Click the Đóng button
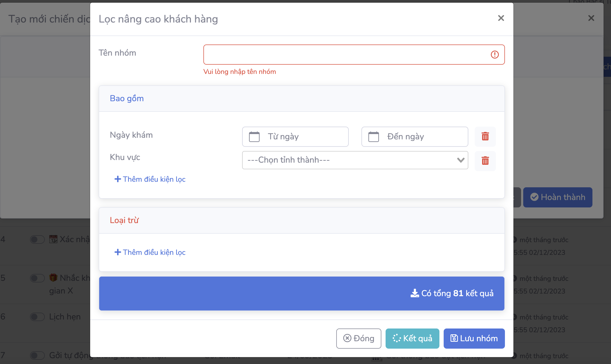The width and height of the screenshot is (611, 364). pyautogui.click(x=359, y=338)
